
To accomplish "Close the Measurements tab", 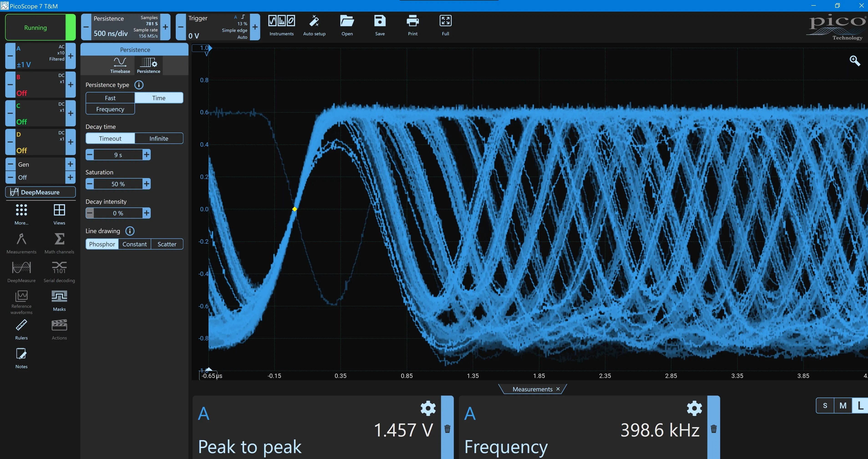I will click(558, 389).
